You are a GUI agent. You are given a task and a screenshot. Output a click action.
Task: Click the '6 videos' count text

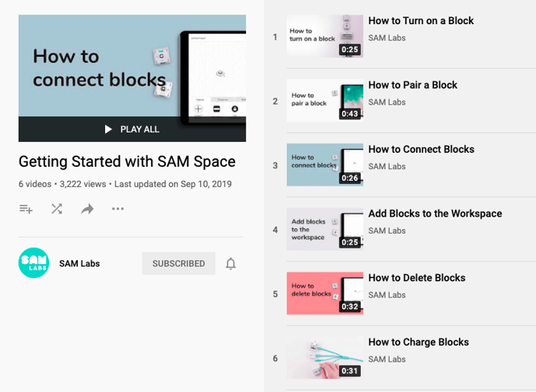[35, 184]
